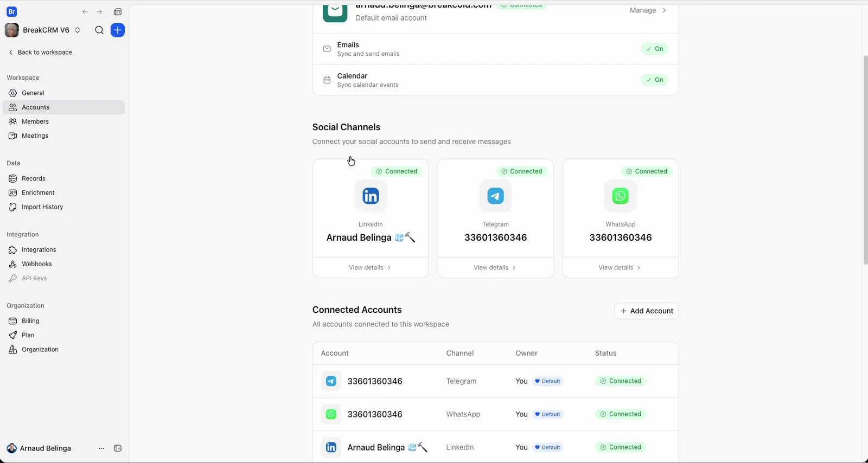This screenshot has height=463, width=868.
Task: Click the Br app logo icon
Action: [x=11, y=11]
